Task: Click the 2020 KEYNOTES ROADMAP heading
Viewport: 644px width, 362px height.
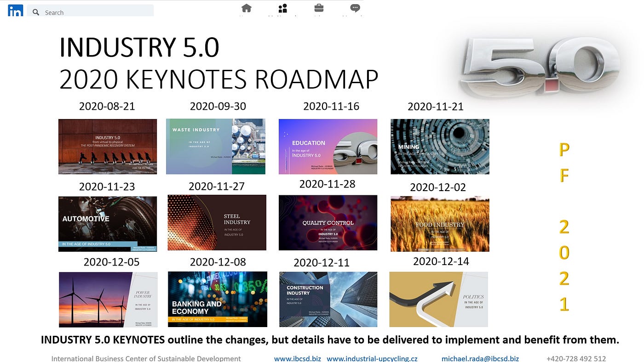Action: pos(219,79)
